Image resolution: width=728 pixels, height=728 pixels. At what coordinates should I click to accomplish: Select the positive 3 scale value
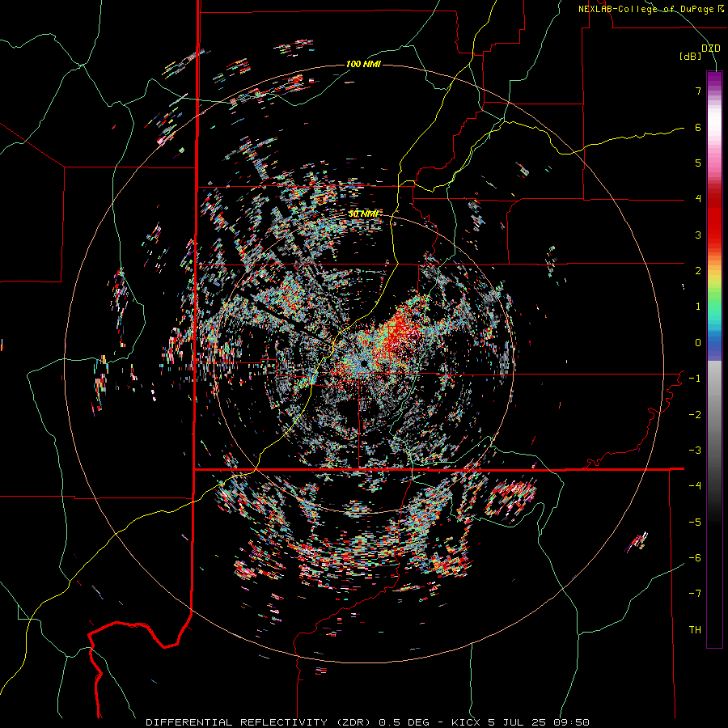698,235
